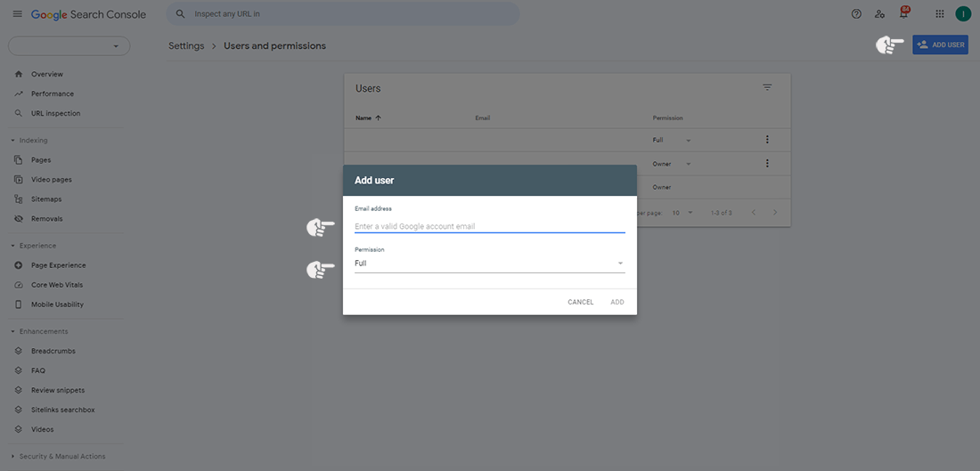Screen dimensions: 980x471
Task: Go to Sitemaps page
Action: (x=46, y=199)
